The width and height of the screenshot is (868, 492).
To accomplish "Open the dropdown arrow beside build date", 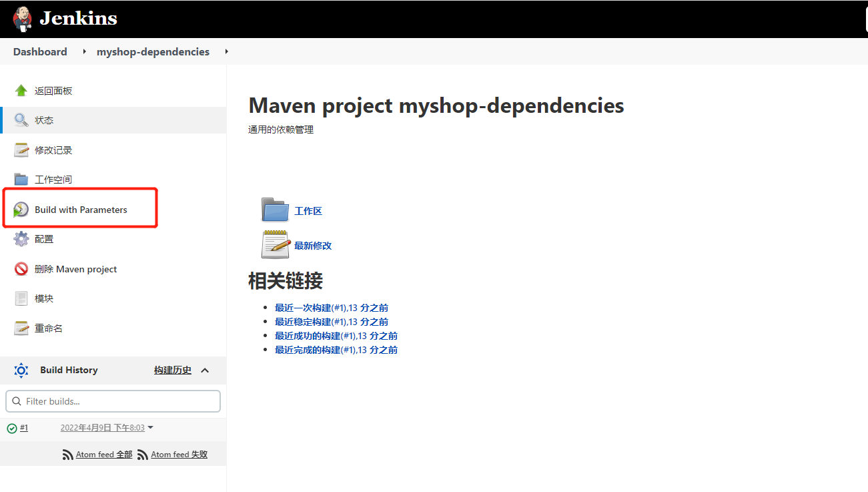I will [150, 427].
